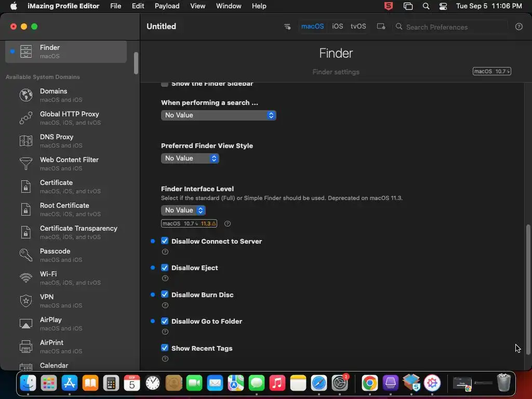Uncheck Disallow Eject
Screen dimensions: 532x399
coord(165,268)
